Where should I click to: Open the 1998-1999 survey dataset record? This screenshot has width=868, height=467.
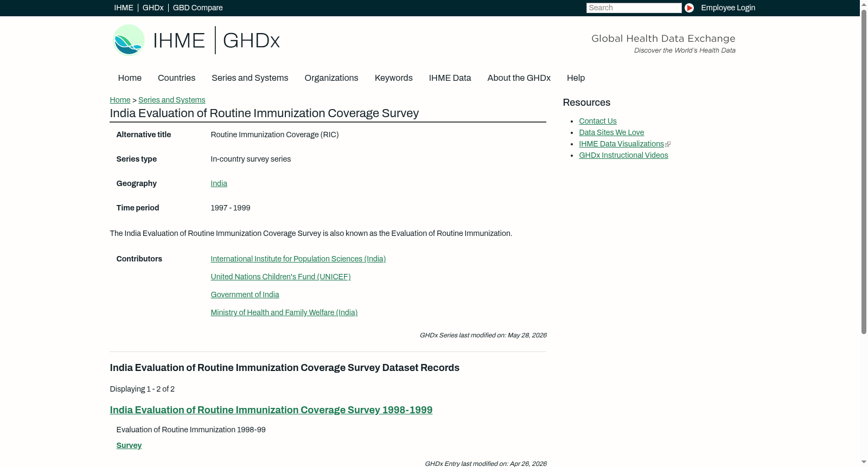(271, 410)
